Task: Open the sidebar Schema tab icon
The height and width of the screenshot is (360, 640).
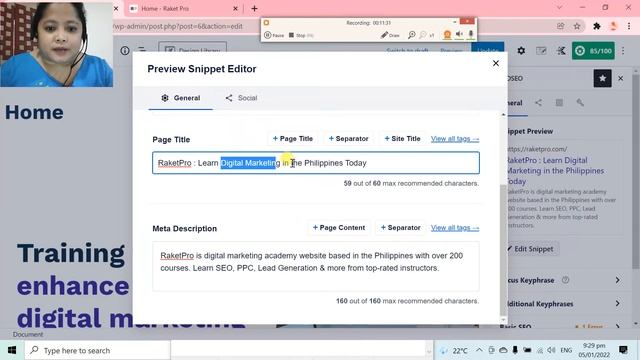Action: (x=559, y=103)
